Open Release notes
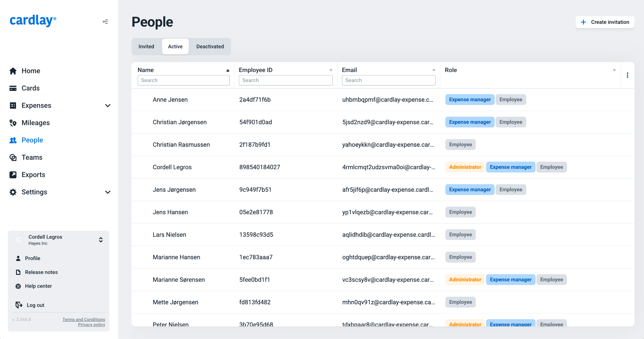This screenshot has height=339, width=644. (42, 272)
